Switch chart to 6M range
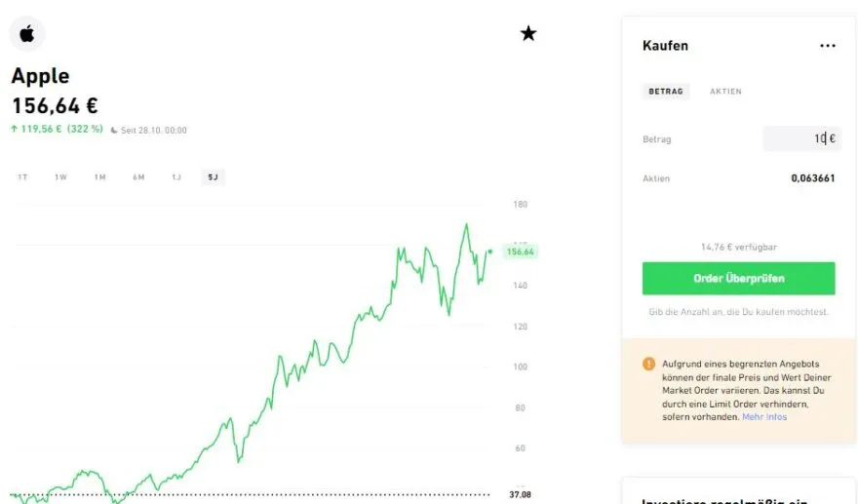Viewport: 858px width, 504px height. pyautogui.click(x=138, y=177)
